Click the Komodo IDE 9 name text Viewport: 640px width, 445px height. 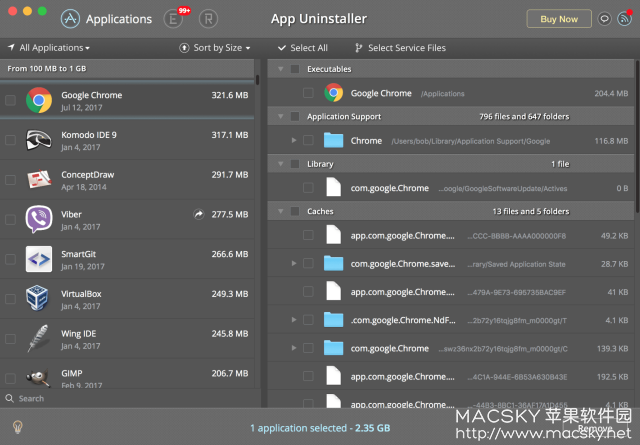(x=89, y=135)
